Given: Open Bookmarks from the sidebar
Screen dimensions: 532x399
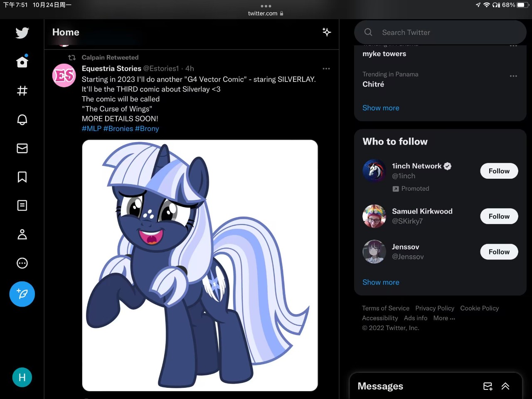Looking at the screenshot, I should (x=22, y=177).
